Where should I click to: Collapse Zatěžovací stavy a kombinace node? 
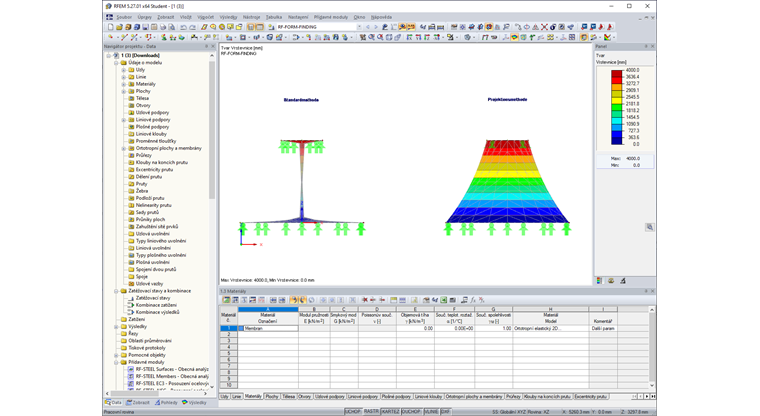116,291
